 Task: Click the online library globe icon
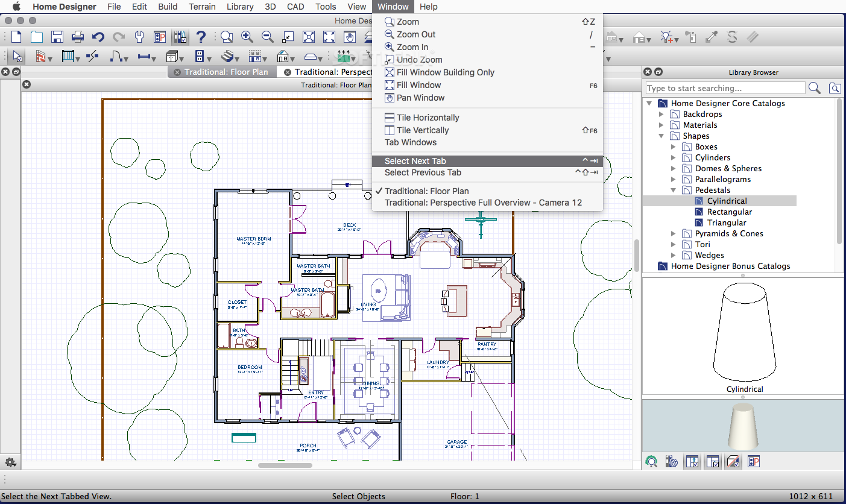point(671,462)
